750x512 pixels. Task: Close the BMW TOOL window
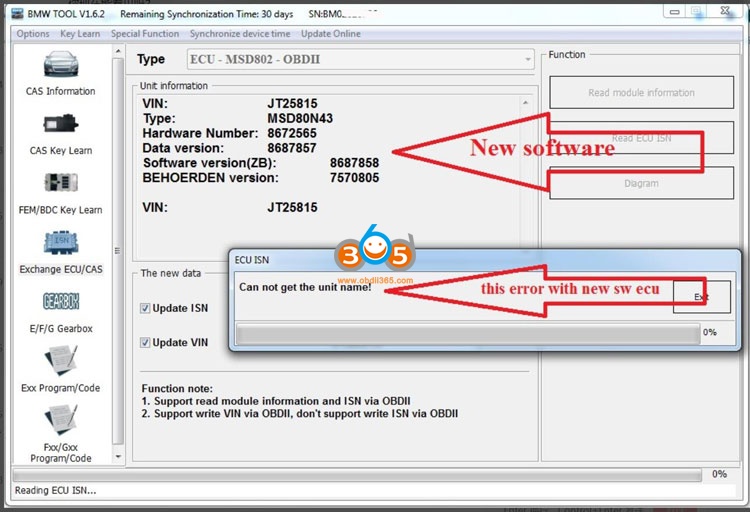(725, 11)
